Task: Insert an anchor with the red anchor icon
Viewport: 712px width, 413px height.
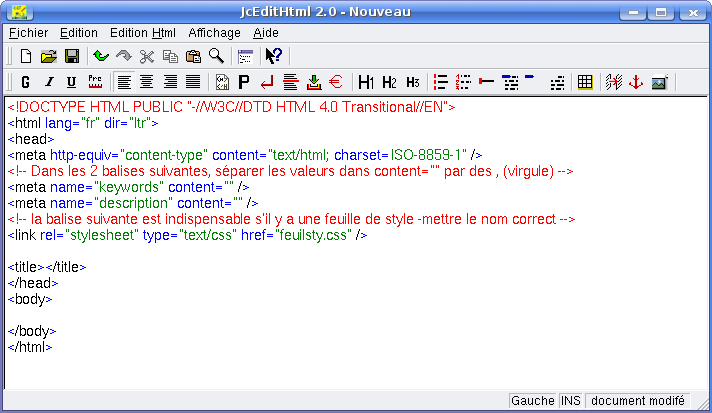Action: [x=635, y=82]
